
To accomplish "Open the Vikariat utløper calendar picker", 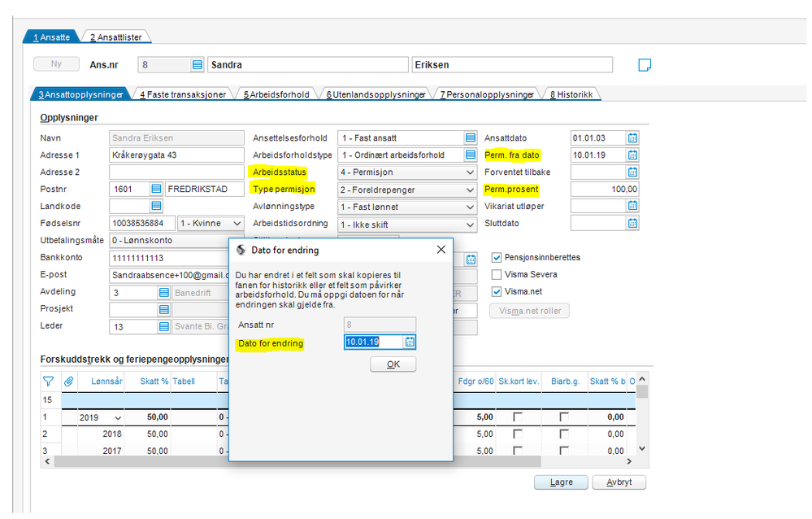I will pos(633,206).
